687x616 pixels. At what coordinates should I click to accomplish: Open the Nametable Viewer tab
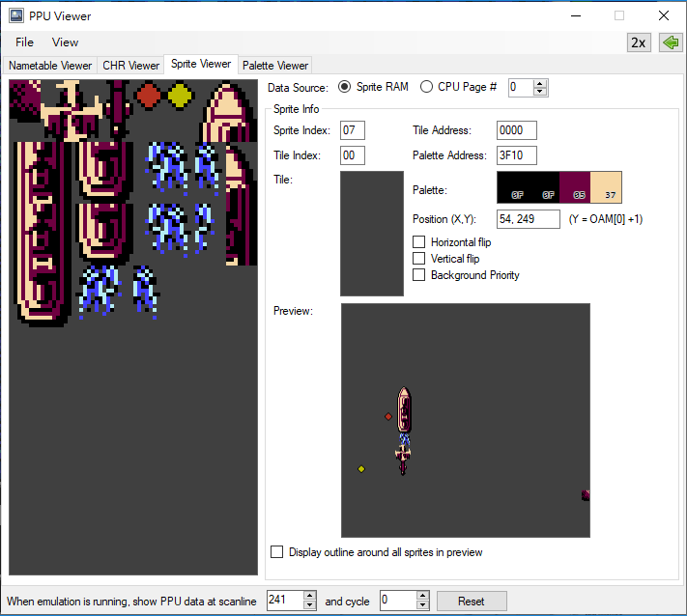point(50,66)
